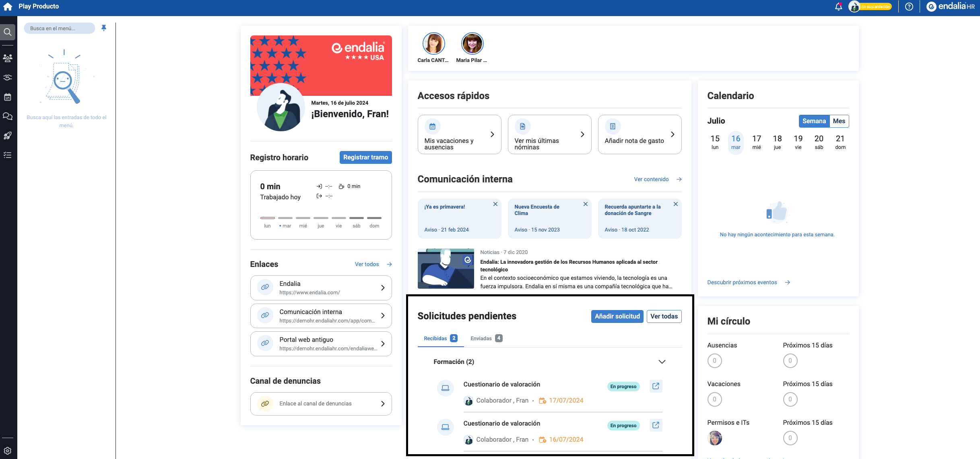Dismiss the ¡Ya es primavera! notice
Screen dimensions: 980x459
point(495,204)
